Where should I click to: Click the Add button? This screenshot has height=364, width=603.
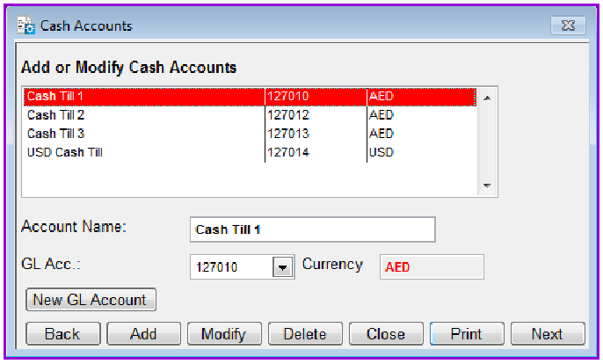[x=144, y=334]
